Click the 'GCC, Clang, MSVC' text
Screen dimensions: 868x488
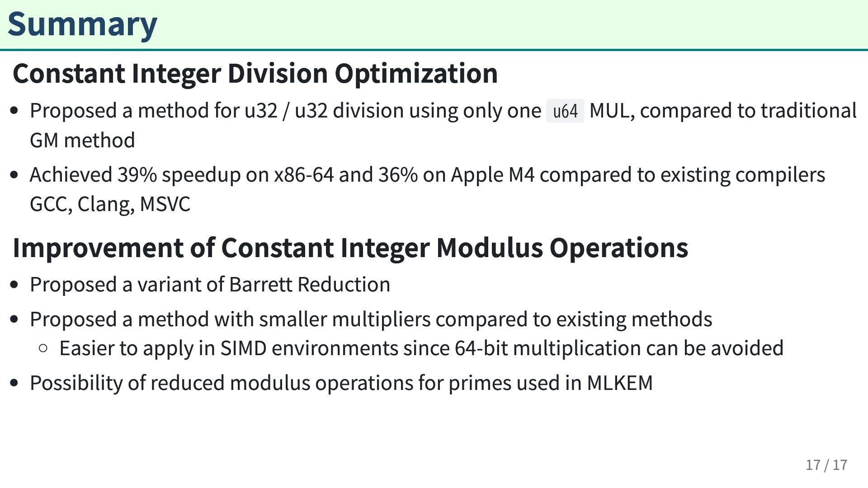[x=110, y=204]
